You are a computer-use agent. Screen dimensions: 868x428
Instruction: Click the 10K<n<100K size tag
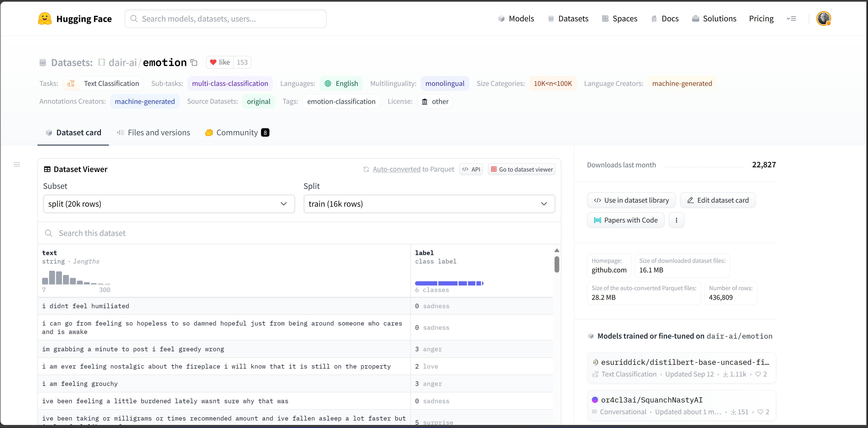click(553, 84)
